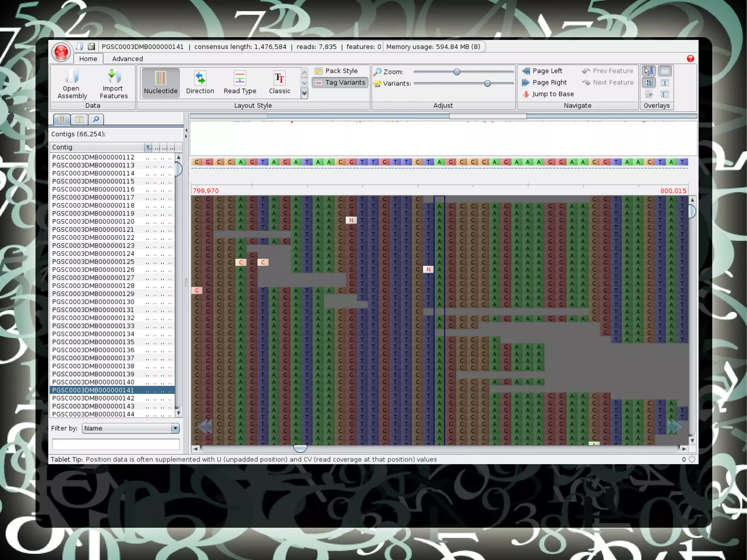Expand the layout style gallery arrow

click(304, 94)
